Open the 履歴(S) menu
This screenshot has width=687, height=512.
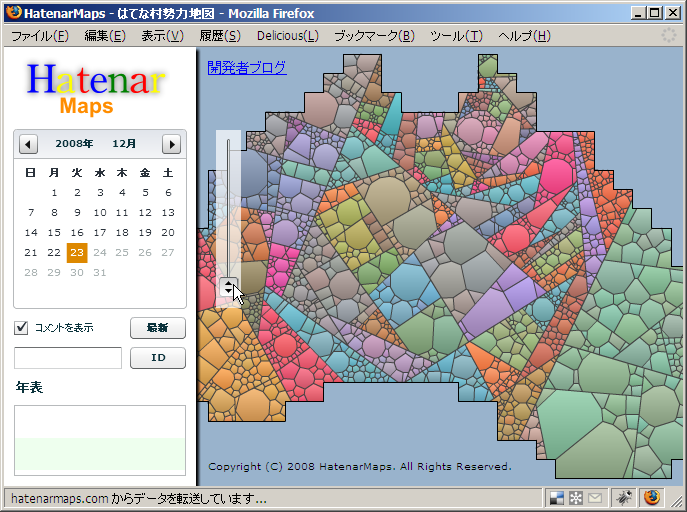point(220,36)
